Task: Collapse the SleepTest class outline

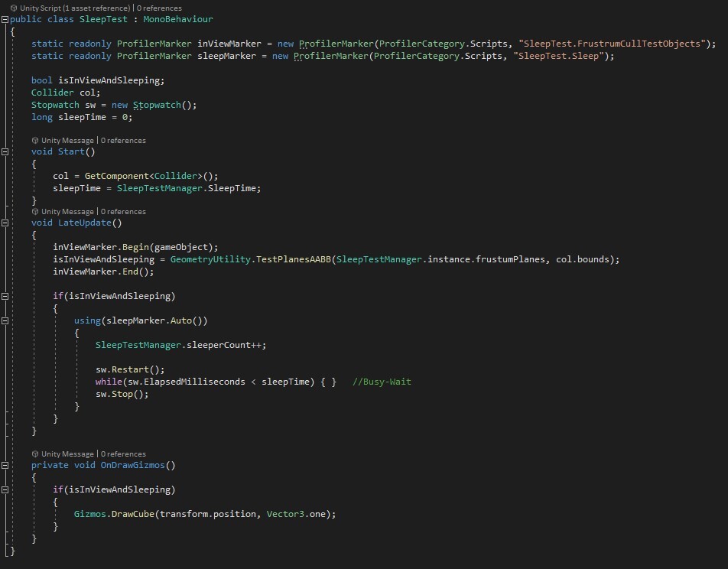Action: click(5, 20)
